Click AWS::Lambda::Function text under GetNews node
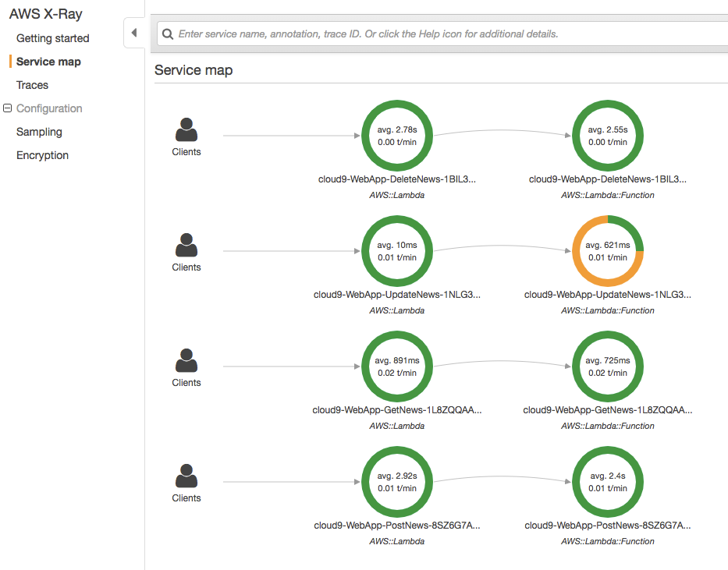The width and height of the screenshot is (728, 570). [608, 426]
